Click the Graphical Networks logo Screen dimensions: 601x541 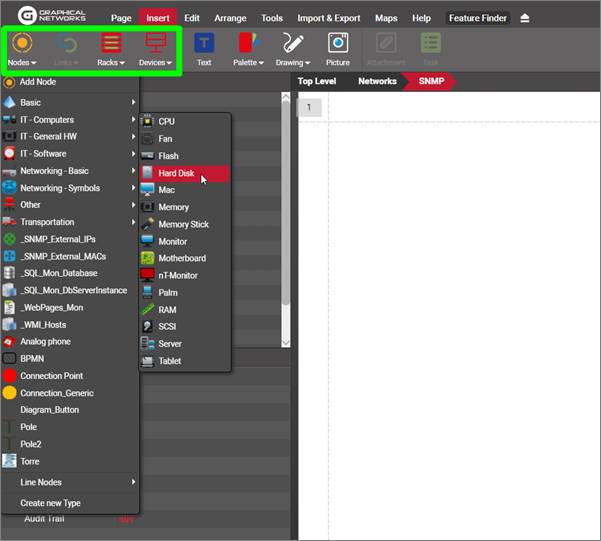point(52,15)
